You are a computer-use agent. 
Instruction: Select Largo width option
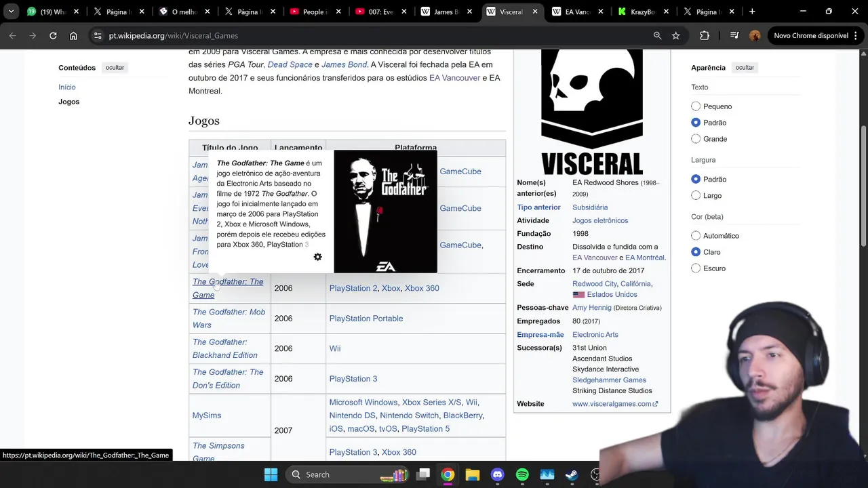696,195
